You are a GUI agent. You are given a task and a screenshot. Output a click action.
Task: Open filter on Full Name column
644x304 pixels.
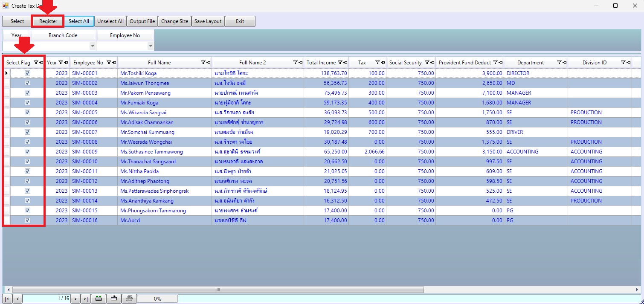[x=203, y=63]
